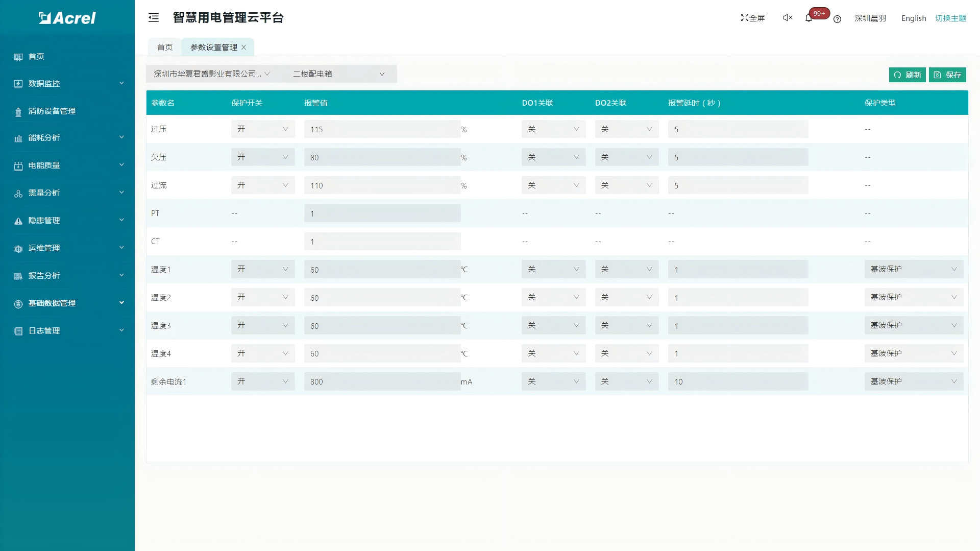Close the 参数设置管理 tab
Image resolution: width=980 pixels, height=551 pixels.
[x=244, y=47]
